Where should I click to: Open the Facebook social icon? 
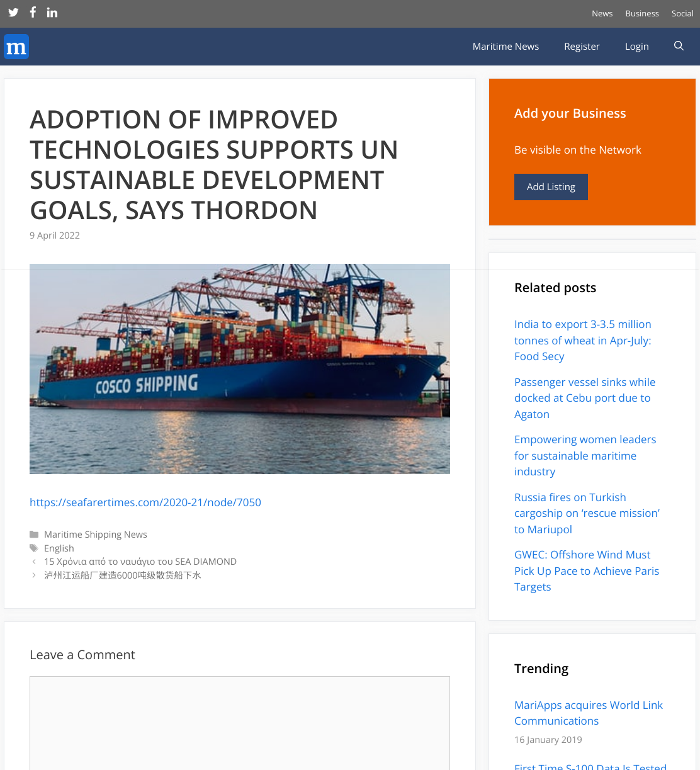(x=33, y=12)
